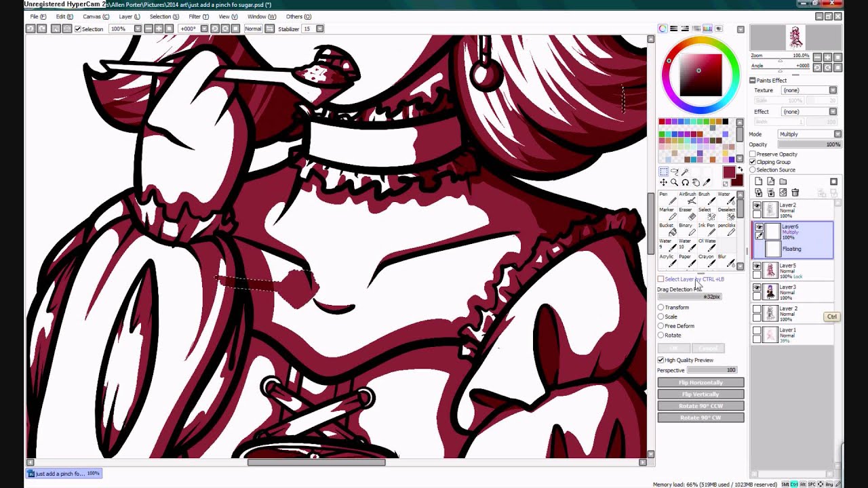
Task: Select the Pen brush tool
Action: click(667, 198)
